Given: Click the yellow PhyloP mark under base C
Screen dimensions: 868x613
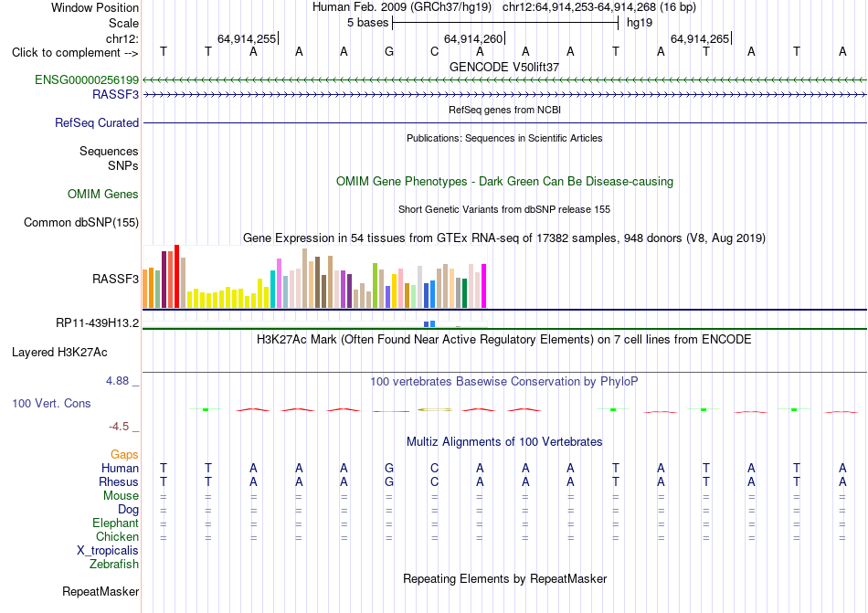Looking at the screenshot, I should click(x=435, y=410).
